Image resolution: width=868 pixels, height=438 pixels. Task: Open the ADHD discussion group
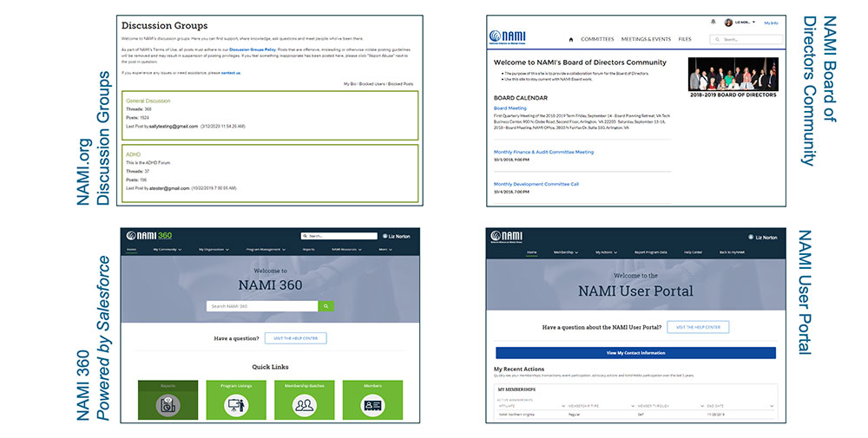pyautogui.click(x=134, y=155)
